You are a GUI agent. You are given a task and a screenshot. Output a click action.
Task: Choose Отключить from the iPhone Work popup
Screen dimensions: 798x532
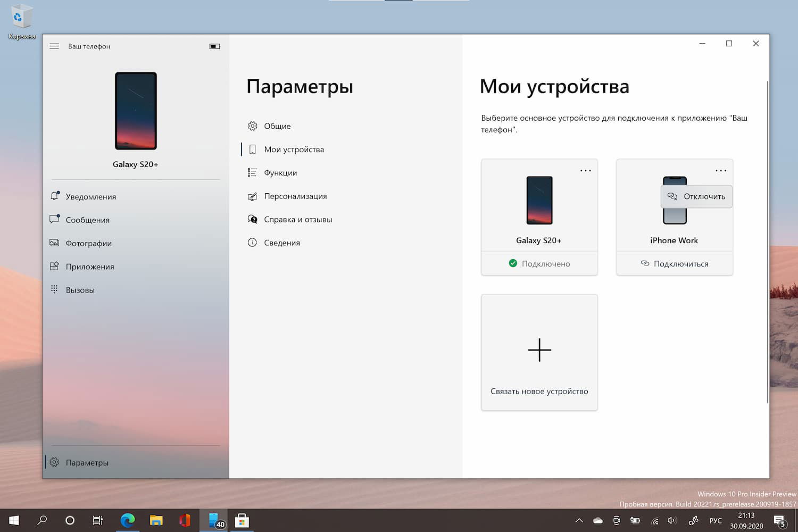tap(696, 196)
